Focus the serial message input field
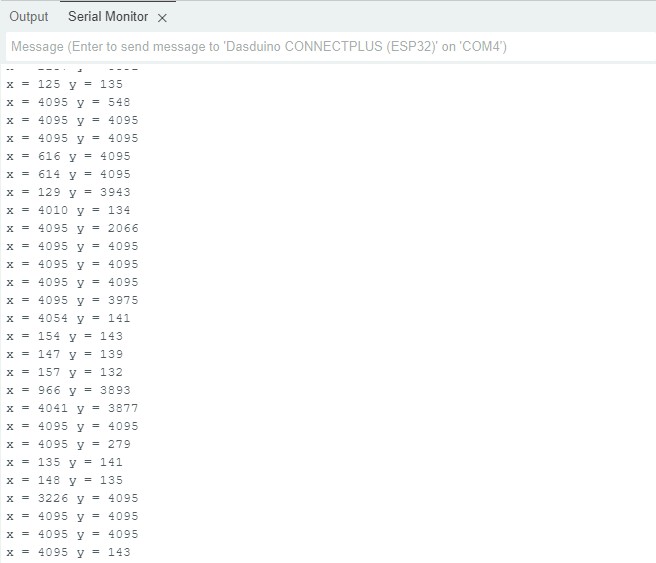 pyautogui.click(x=327, y=47)
